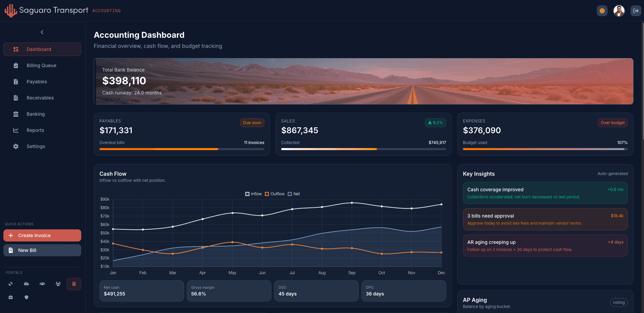The image size is (644, 313).
Task: Open the Banking sidebar item
Action: pyautogui.click(x=36, y=114)
